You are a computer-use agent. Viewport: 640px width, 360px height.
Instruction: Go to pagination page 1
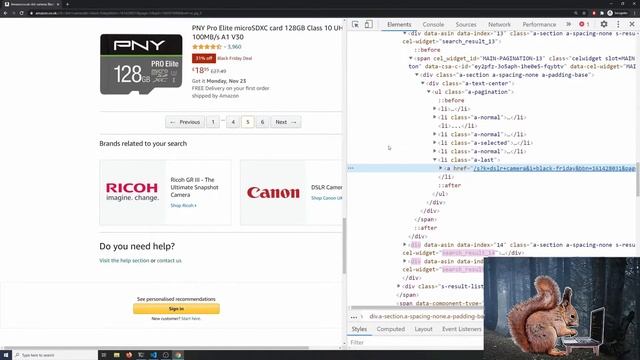point(213,122)
